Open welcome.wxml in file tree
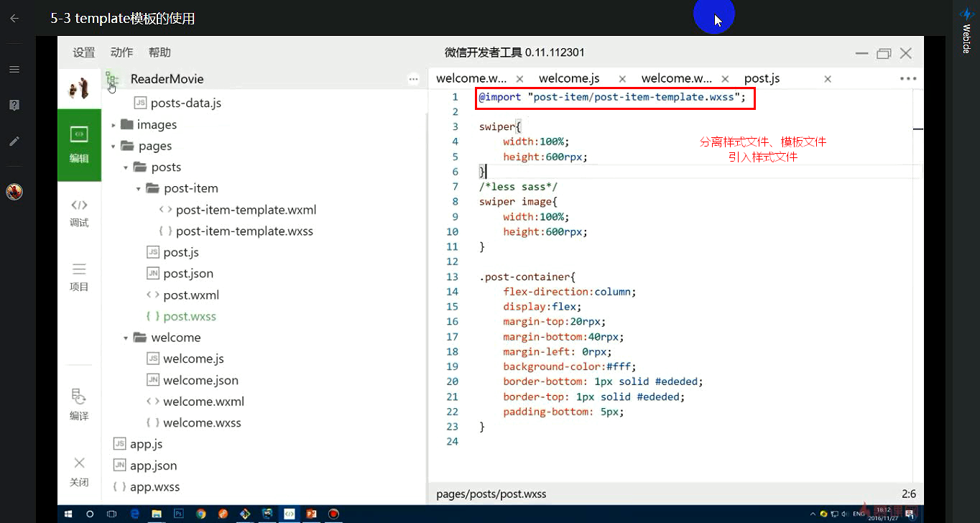 click(203, 402)
